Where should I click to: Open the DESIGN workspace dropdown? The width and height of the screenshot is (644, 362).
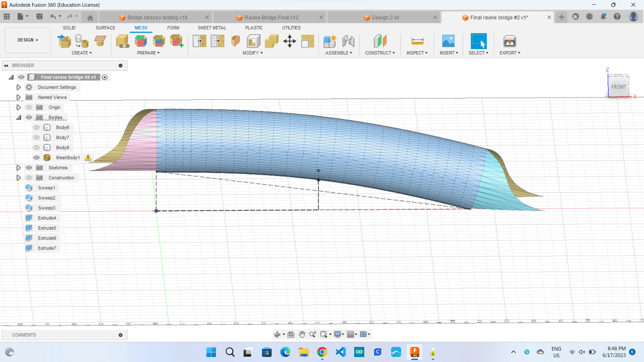28,40
